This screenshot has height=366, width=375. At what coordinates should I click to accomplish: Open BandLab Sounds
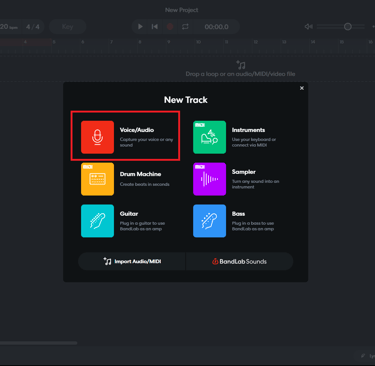click(239, 261)
